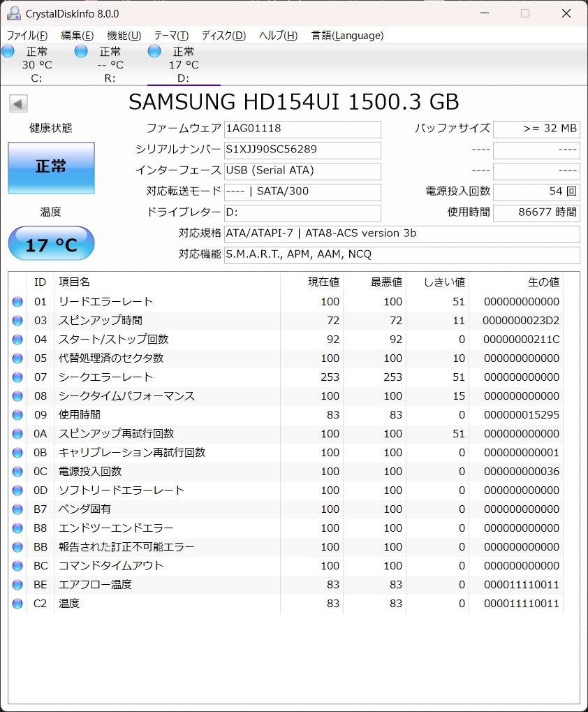Click status orb for リードエラーレート row

pyautogui.click(x=17, y=302)
